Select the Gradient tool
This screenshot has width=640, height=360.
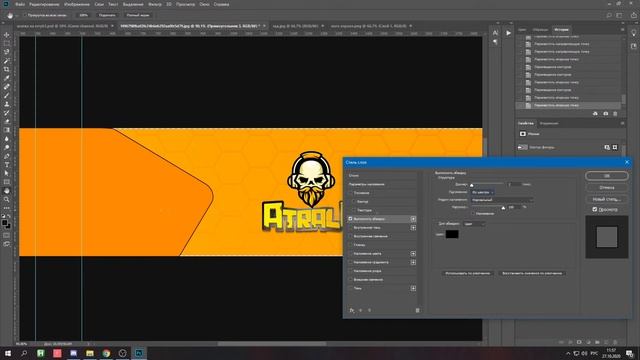coord(7,130)
